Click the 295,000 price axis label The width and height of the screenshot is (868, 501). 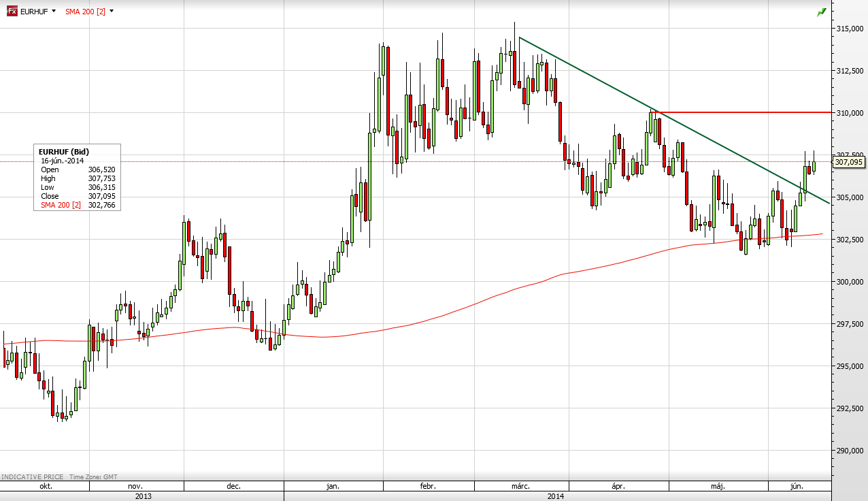coord(850,366)
